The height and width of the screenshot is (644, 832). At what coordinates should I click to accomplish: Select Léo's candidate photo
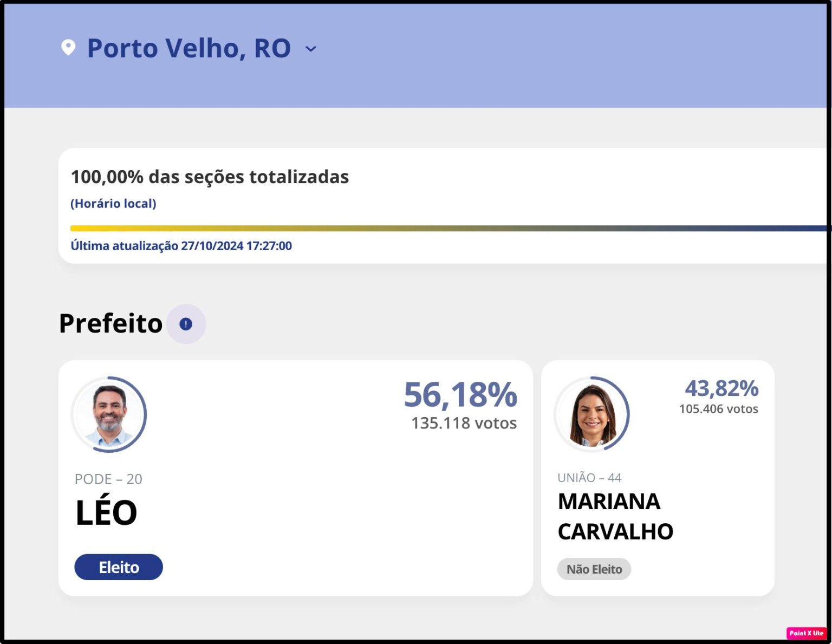click(x=109, y=415)
